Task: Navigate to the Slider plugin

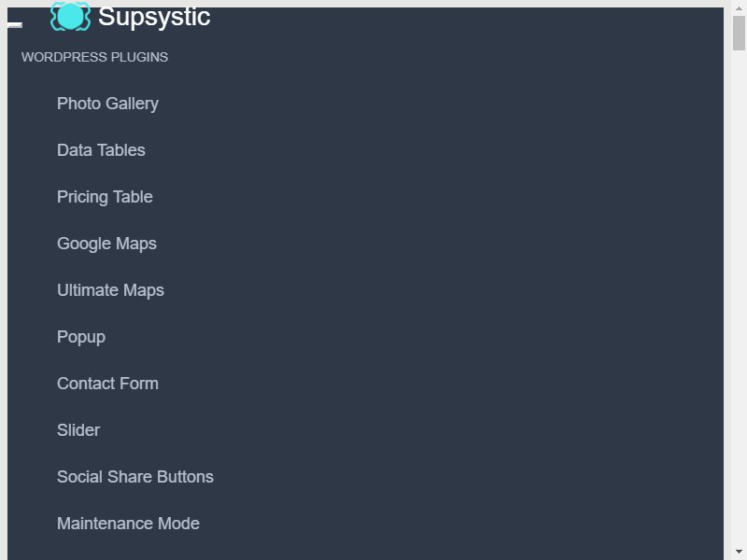Action: pyautogui.click(x=78, y=430)
